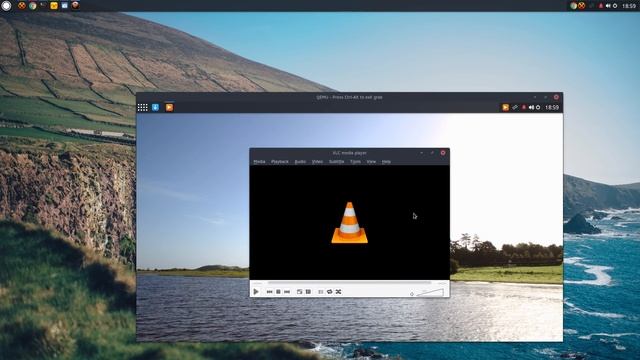Screen dimensions: 640x360
Task: Close the QEMU window
Action: (x=556, y=97)
